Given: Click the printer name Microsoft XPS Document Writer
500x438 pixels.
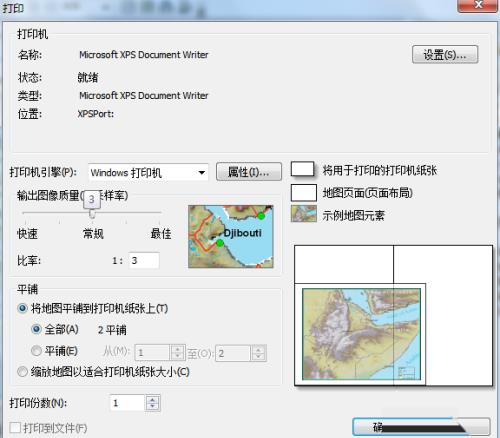Looking at the screenshot, I should coord(144,55).
